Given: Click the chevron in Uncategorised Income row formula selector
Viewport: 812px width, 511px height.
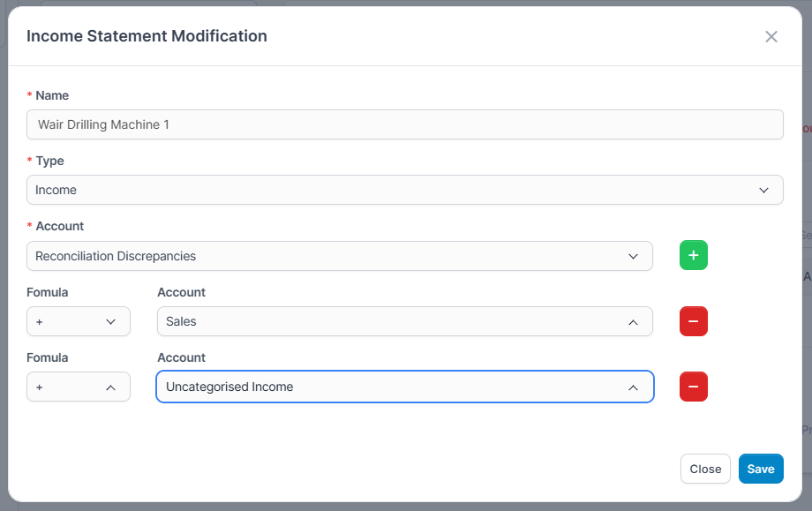Looking at the screenshot, I should [x=110, y=387].
